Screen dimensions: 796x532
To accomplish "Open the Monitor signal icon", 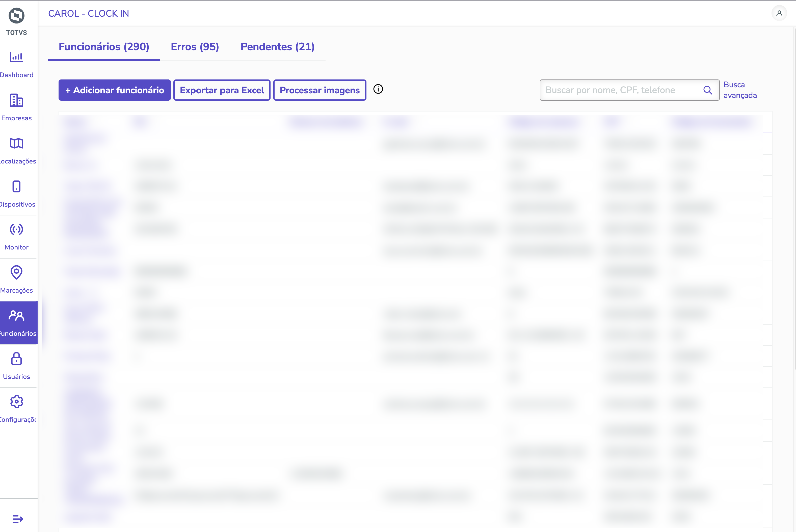I will point(16,229).
